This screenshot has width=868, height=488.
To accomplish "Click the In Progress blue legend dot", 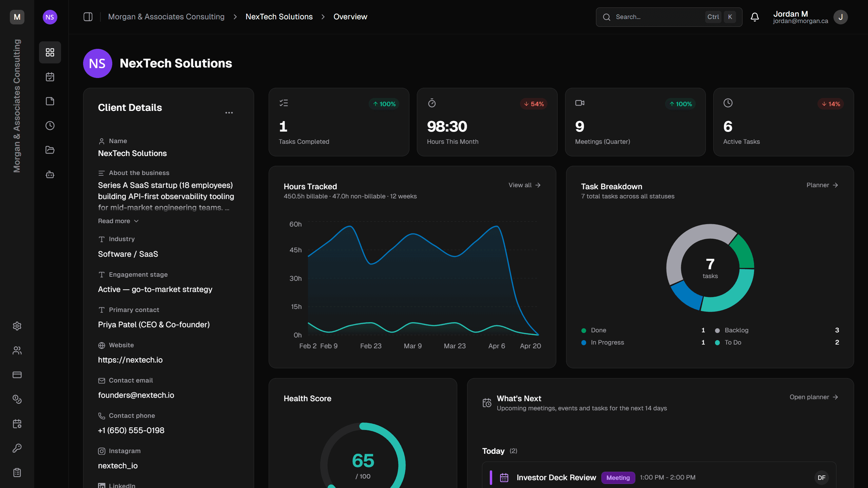I will click(584, 343).
